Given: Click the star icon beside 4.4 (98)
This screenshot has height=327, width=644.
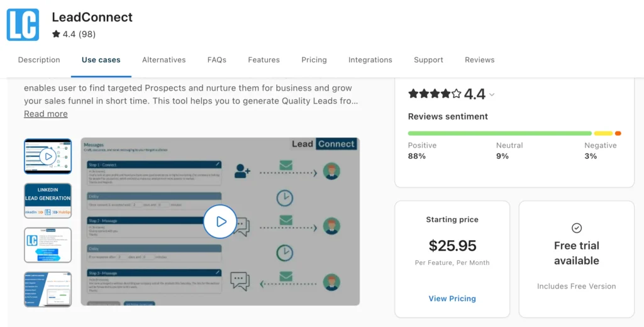Looking at the screenshot, I should click(56, 34).
